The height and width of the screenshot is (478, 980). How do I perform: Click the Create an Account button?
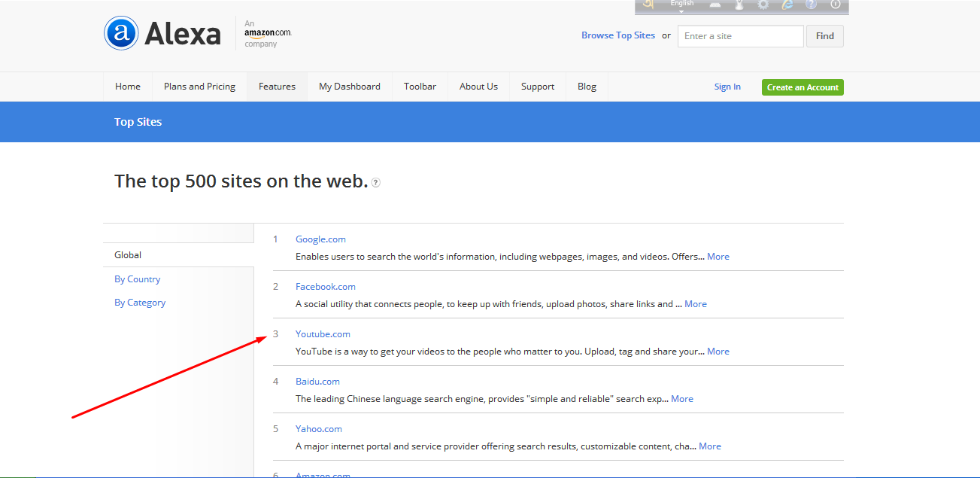[x=802, y=87]
